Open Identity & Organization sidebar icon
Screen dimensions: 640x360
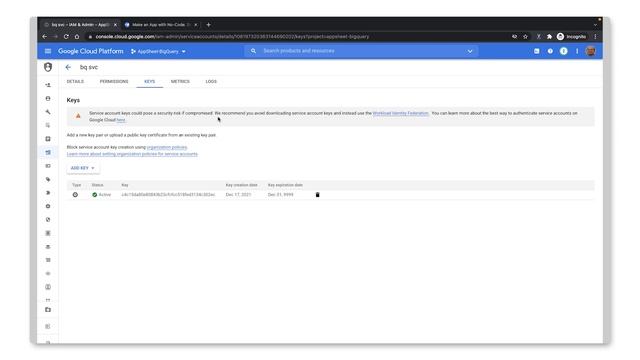48,98
